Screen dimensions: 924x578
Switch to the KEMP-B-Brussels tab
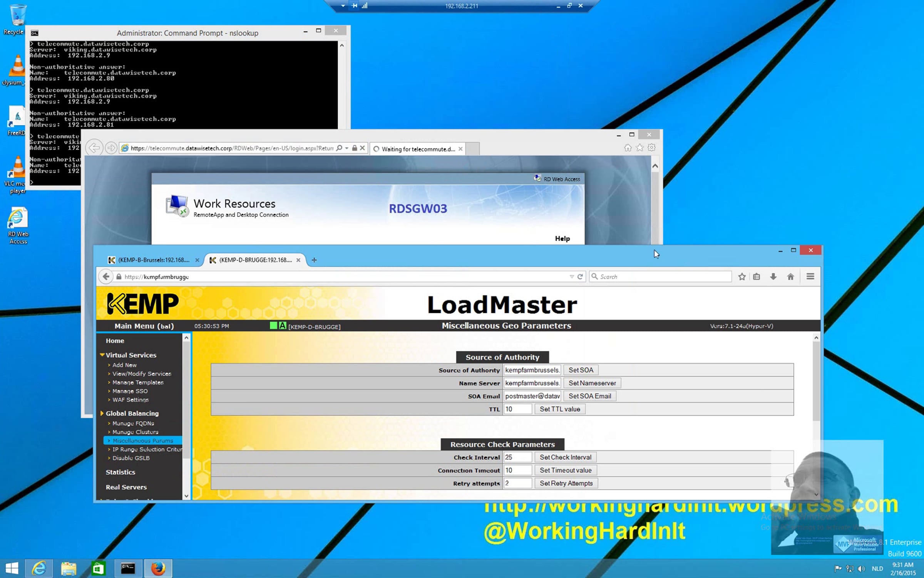pyautogui.click(x=154, y=260)
